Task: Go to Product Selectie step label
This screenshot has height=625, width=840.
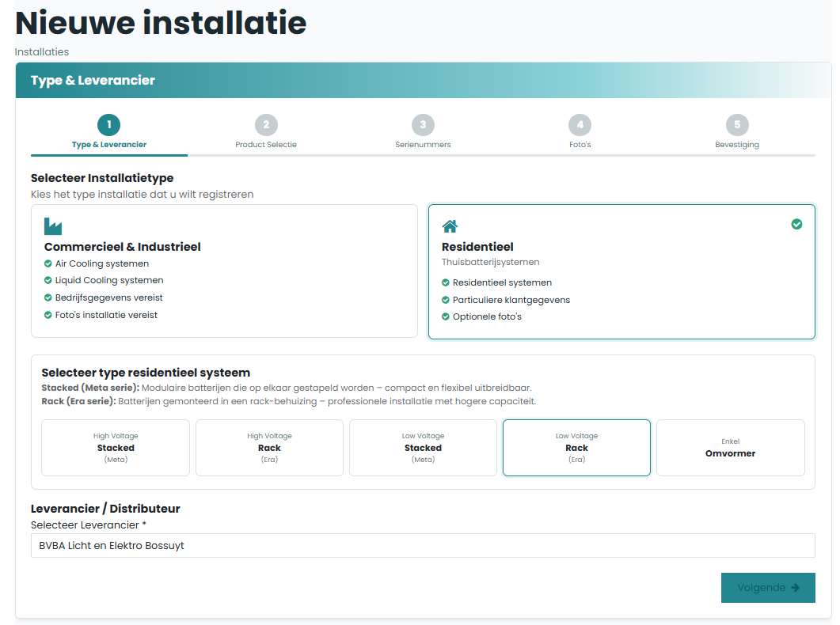Action: (266, 145)
